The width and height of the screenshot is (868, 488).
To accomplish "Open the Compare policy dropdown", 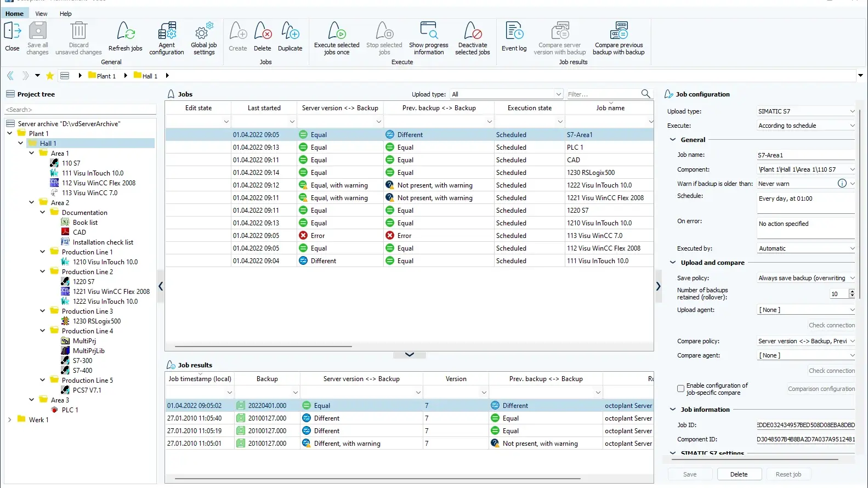I will [x=806, y=341].
